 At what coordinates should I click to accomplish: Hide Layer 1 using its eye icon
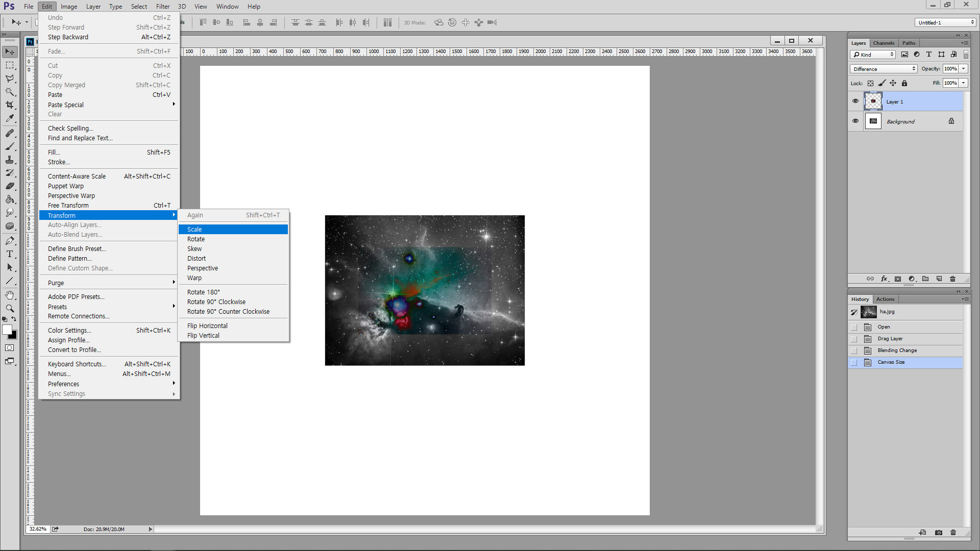click(855, 101)
